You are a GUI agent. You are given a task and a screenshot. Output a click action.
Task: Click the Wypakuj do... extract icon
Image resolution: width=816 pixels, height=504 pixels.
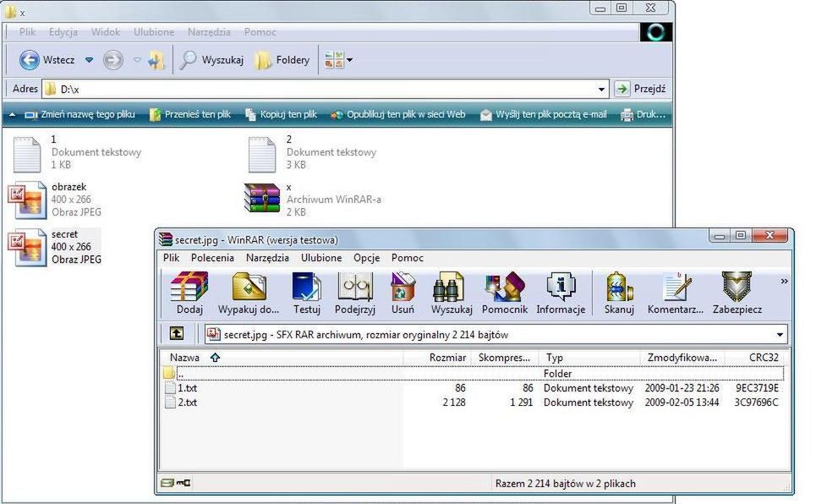coord(249,293)
